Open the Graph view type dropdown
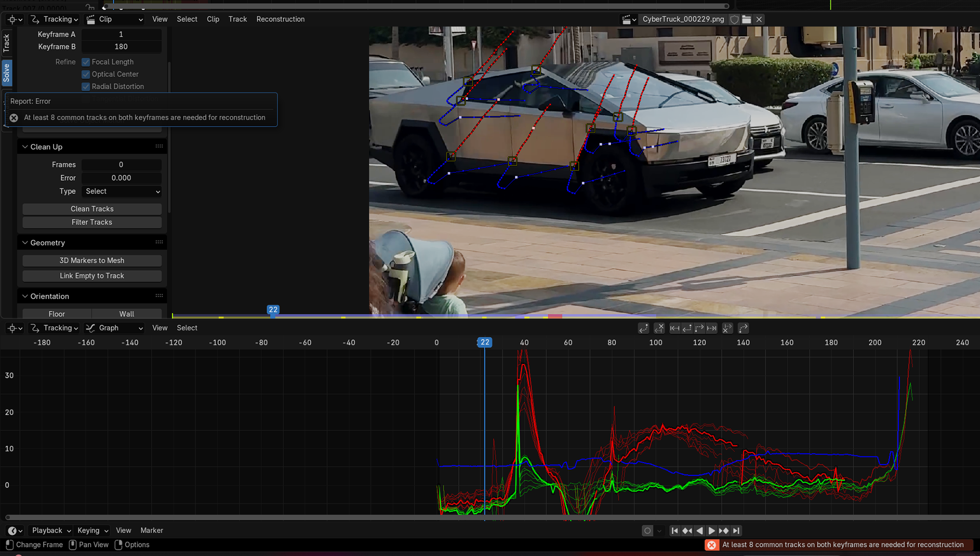This screenshot has height=556, width=980. (115, 328)
